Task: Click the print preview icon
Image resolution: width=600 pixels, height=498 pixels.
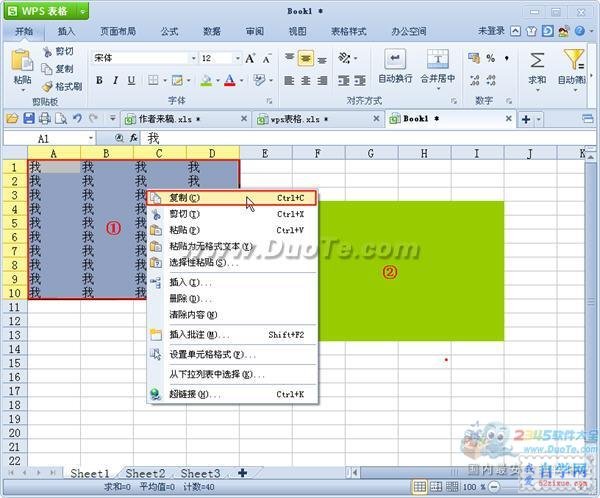Action: pos(61,119)
